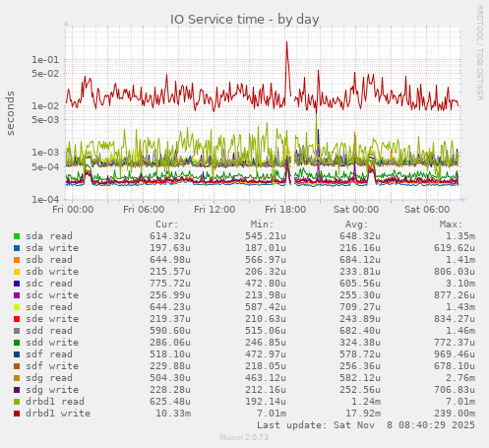This screenshot has width=489, height=448.
Task: Click the 'Sat 00:00' x-axis label
Action: tap(356, 210)
